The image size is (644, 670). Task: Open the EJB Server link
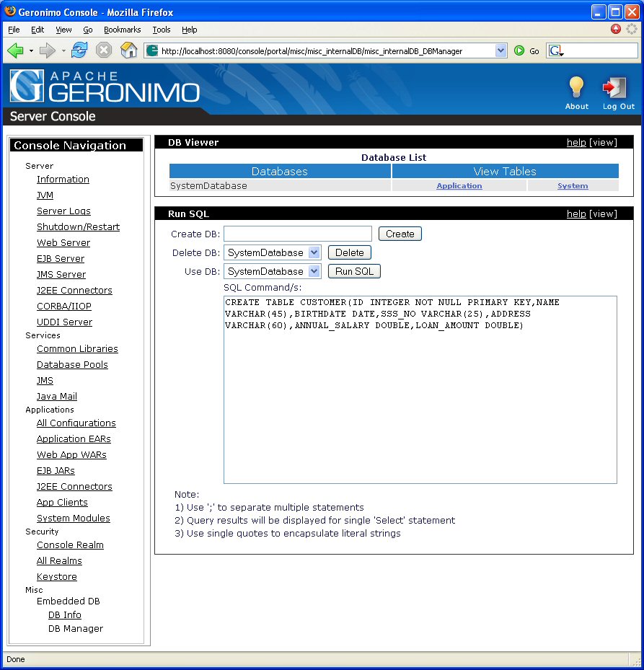[x=61, y=258]
